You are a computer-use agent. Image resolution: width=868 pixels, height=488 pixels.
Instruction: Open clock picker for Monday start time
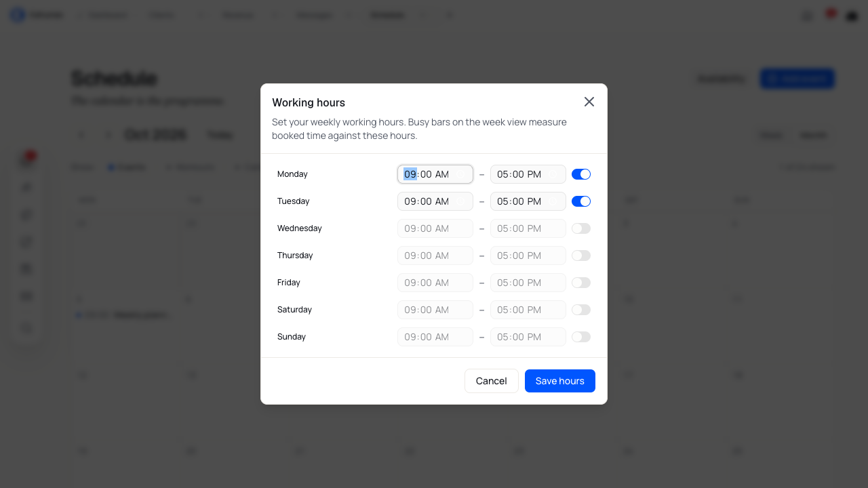(x=462, y=174)
